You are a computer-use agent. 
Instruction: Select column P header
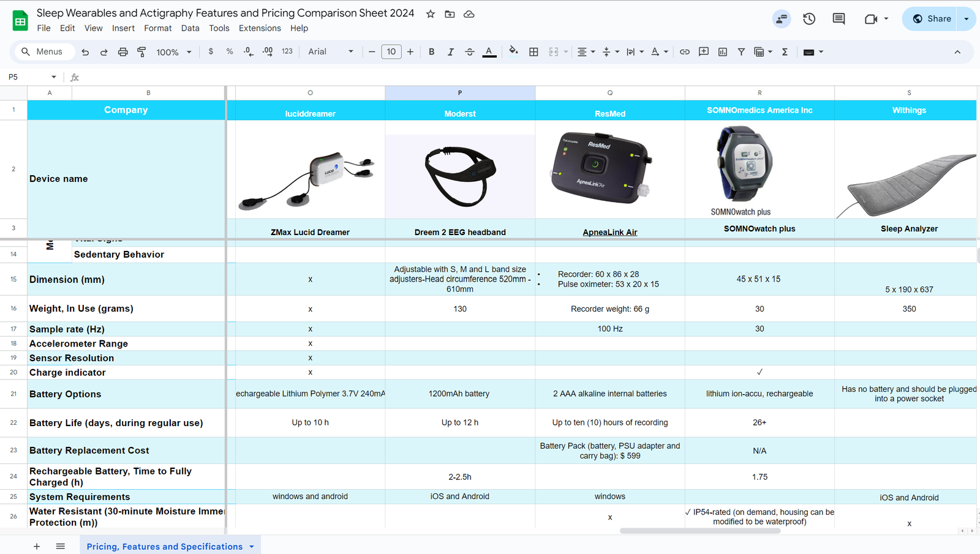click(x=460, y=92)
